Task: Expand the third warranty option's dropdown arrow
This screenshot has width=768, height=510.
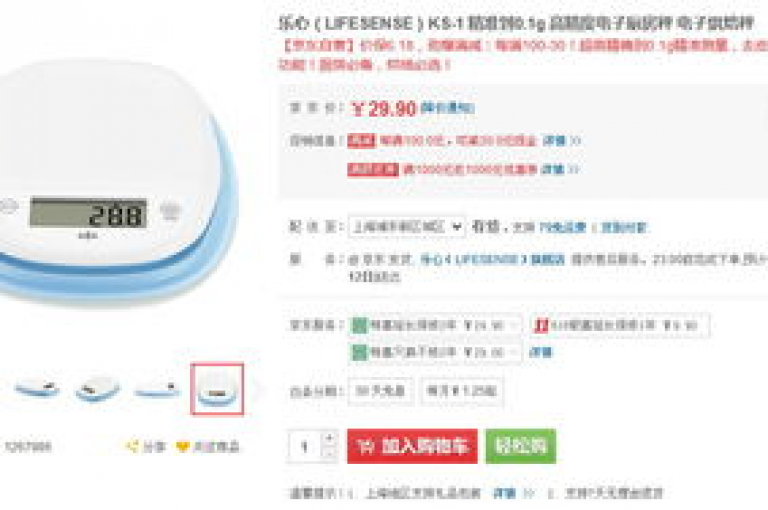Action: (513, 352)
